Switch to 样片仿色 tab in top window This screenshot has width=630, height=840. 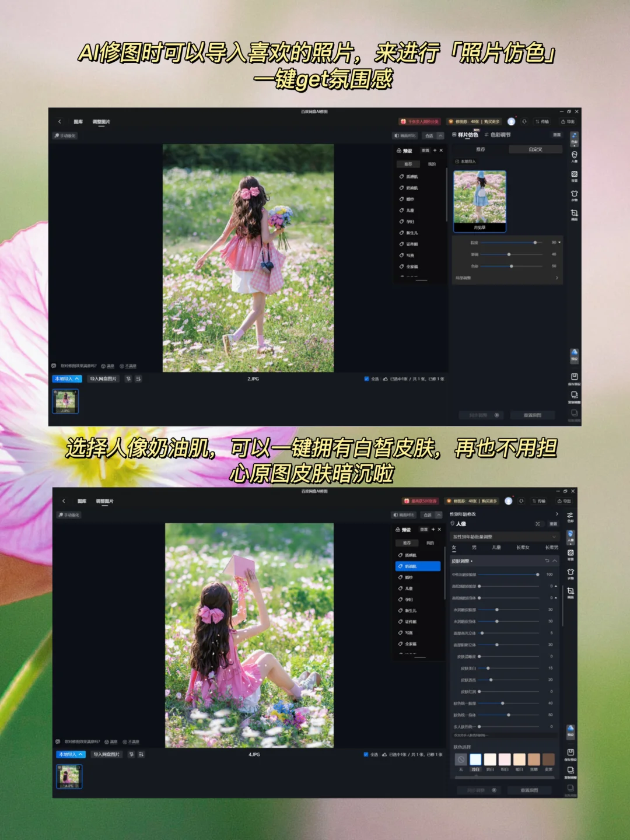point(465,135)
